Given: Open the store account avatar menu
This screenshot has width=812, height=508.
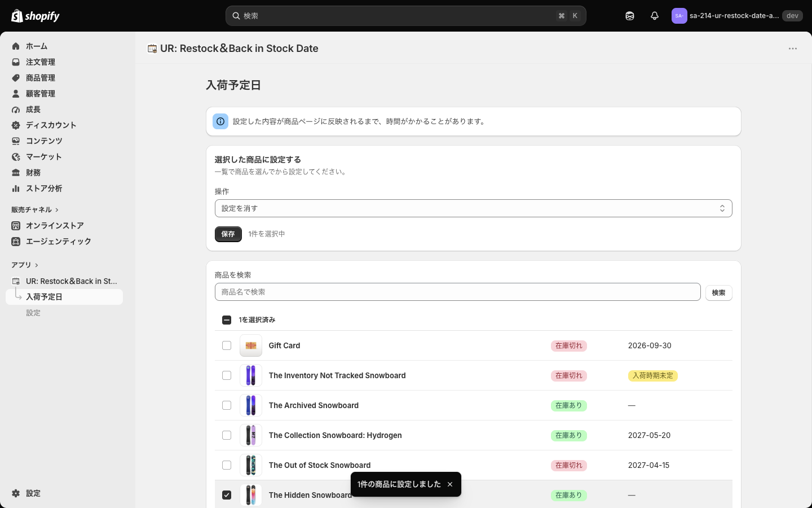Looking at the screenshot, I should pyautogui.click(x=679, y=16).
